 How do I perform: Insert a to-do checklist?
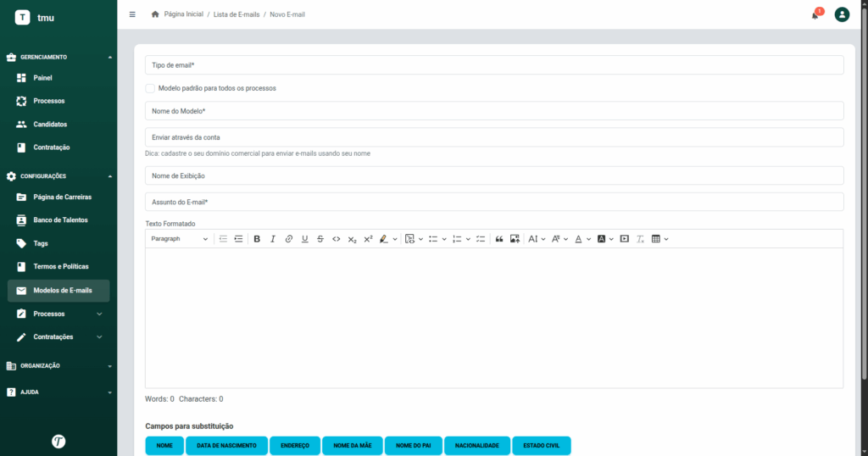pos(481,239)
